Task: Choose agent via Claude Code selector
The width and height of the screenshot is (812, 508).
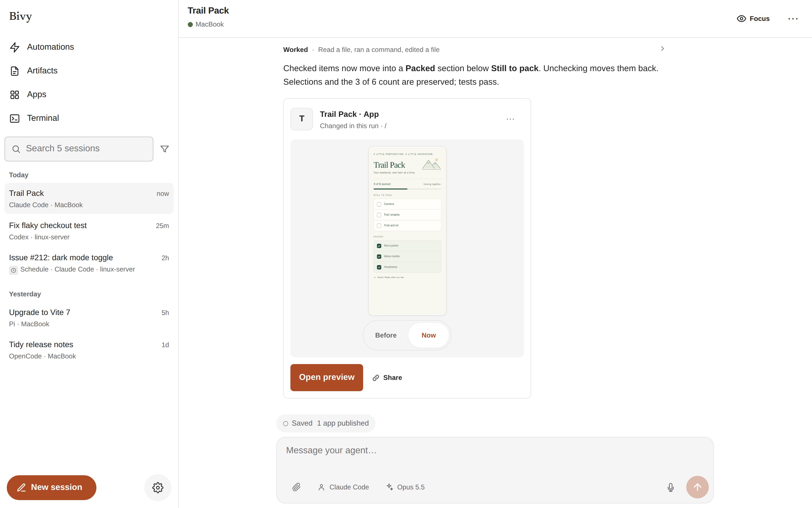Action: [343, 487]
